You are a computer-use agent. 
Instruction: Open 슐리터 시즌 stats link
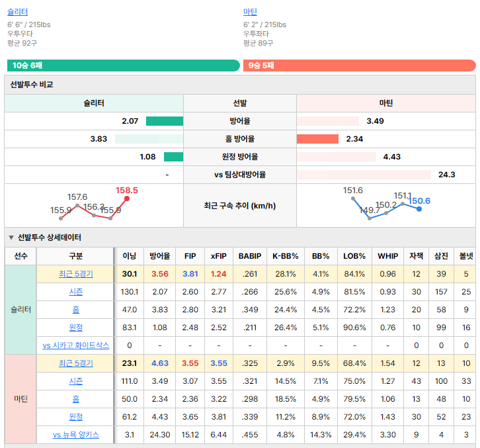[x=75, y=292]
